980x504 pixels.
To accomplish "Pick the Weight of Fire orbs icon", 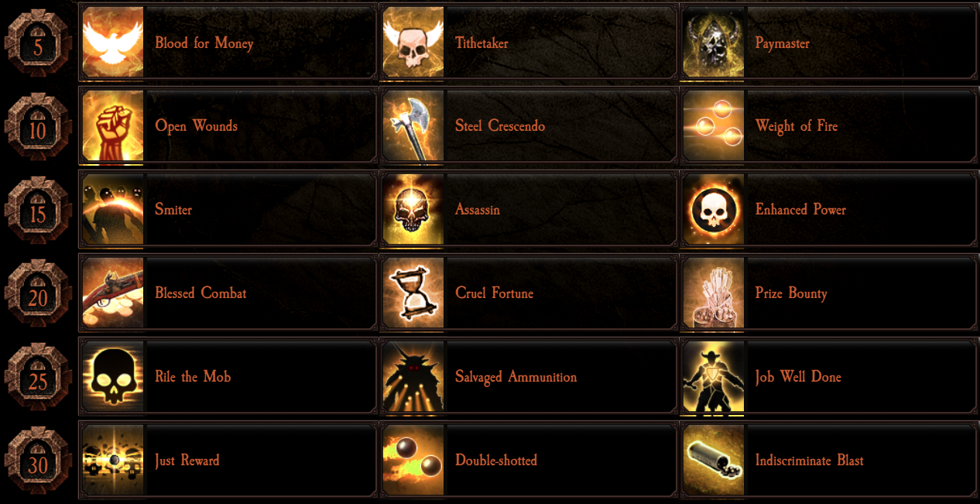I will coord(714,126).
